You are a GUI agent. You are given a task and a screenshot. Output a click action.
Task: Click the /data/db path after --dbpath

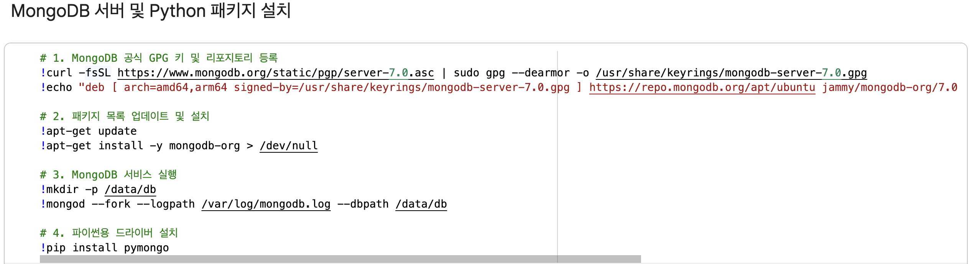[421, 204]
